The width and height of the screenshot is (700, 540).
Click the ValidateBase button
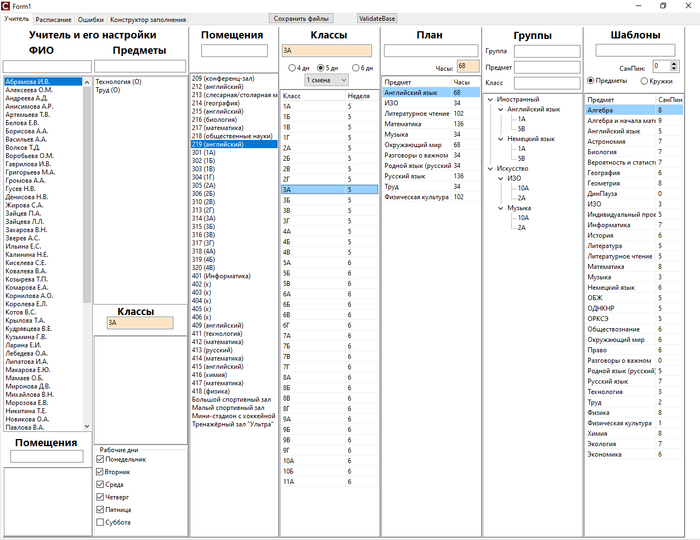(377, 19)
